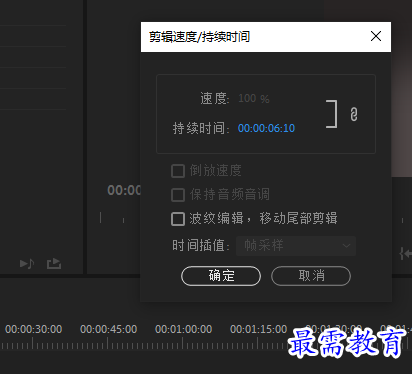Viewport: 412px width, 374px height.
Task: Click the go-to-in-point icon beside the dialog
Action: click(x=405, y=254)
